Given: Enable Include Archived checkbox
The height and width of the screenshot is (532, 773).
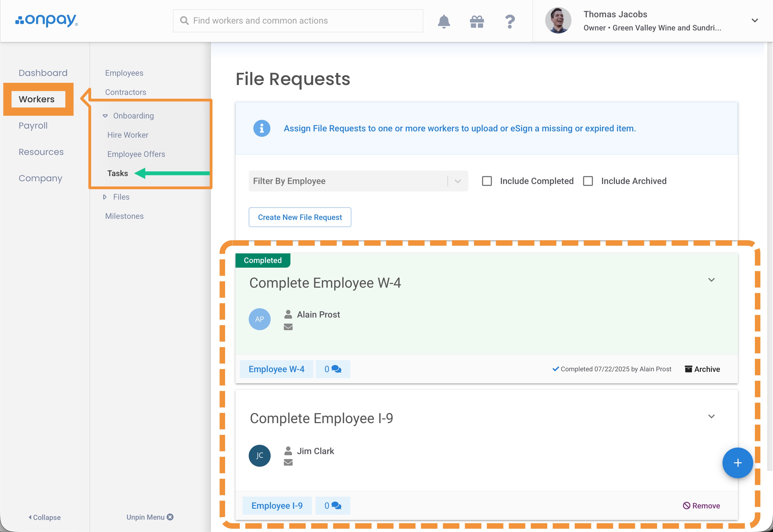Looking at the screenshot, I should coord(588,181).
